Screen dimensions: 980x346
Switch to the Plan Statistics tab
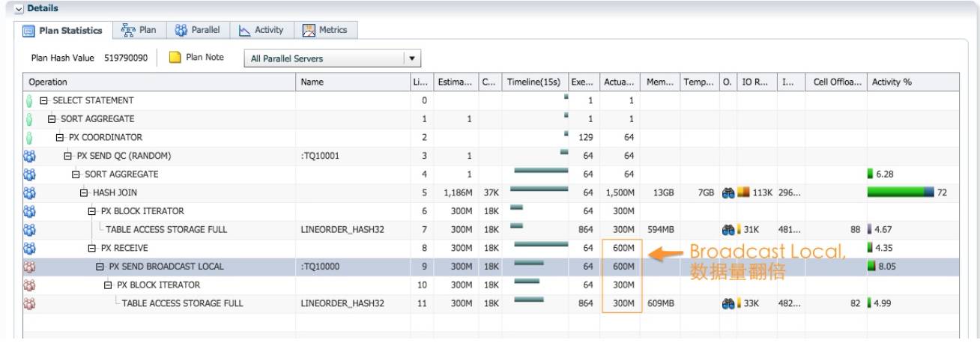coord(63,31)
